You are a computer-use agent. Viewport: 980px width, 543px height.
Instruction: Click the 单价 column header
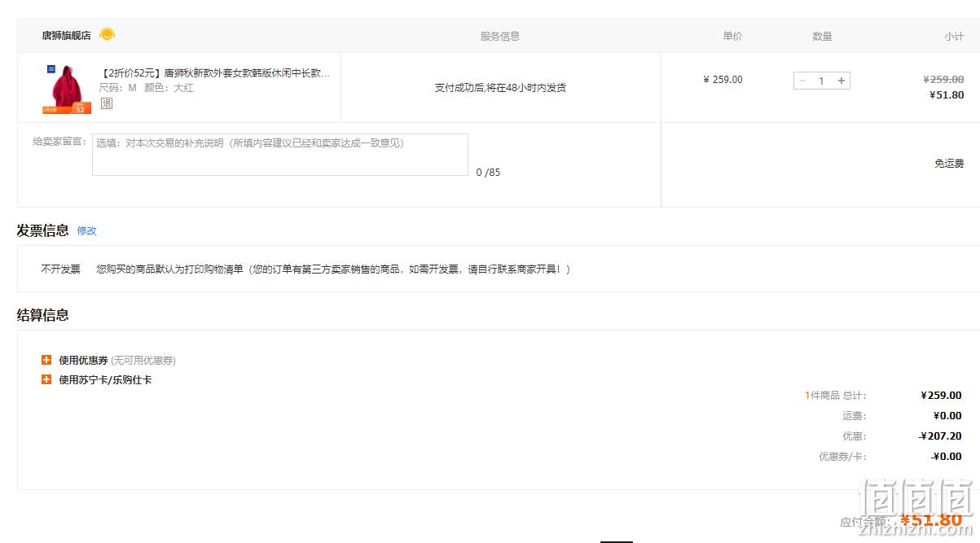(x=732, y=37)
